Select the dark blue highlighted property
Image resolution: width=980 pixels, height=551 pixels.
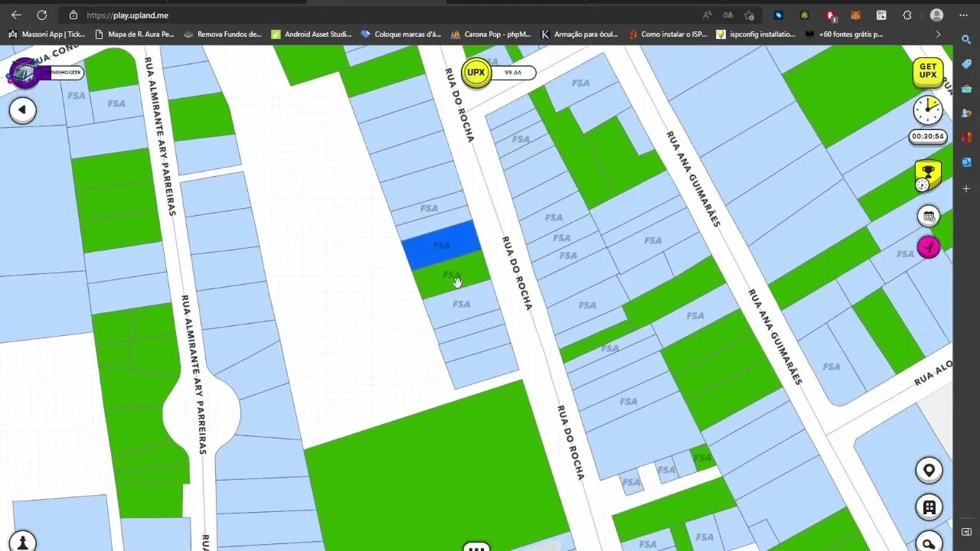[x=441, y=245]
